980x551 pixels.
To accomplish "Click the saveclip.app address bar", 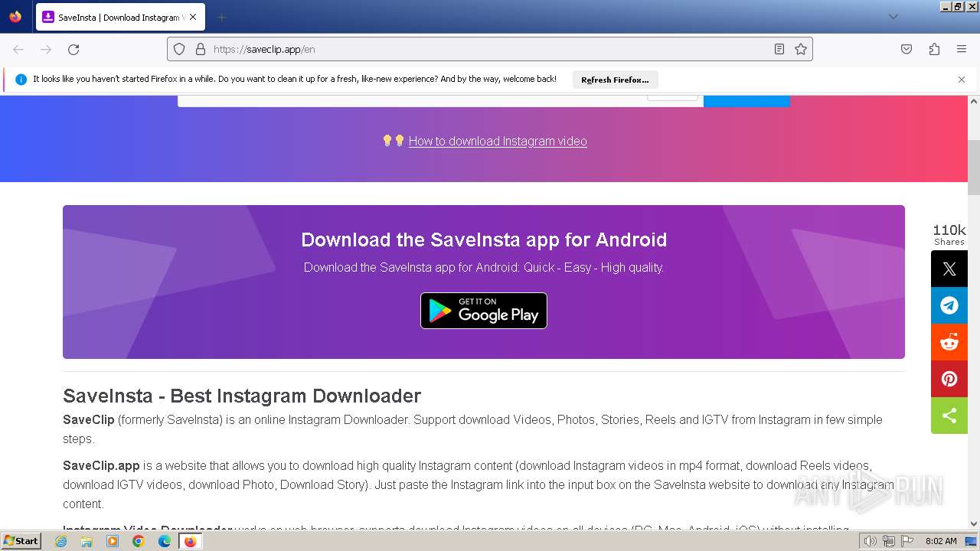I will click(x=490, y=49).
